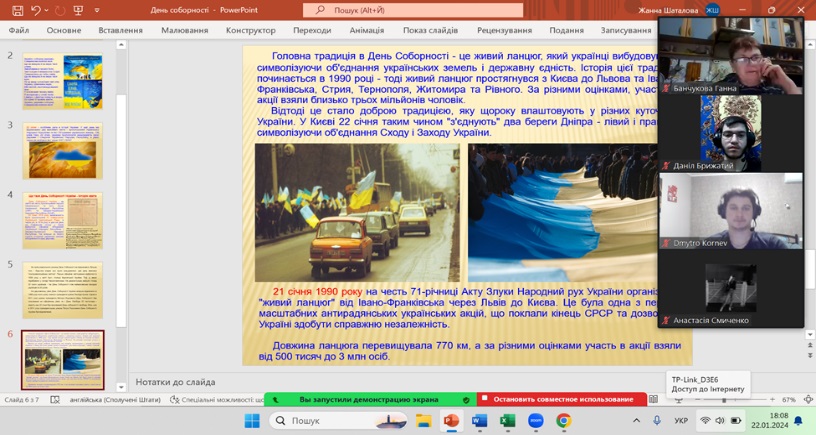Undo the last action in PowerPoint

(x=35, y=10)
